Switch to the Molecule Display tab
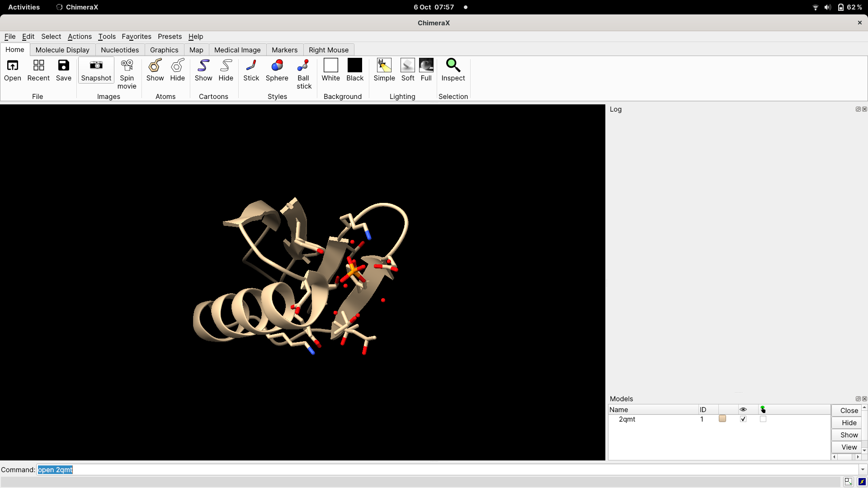Image resolution: width=868 pixels, height=488 pixels. 62,50
